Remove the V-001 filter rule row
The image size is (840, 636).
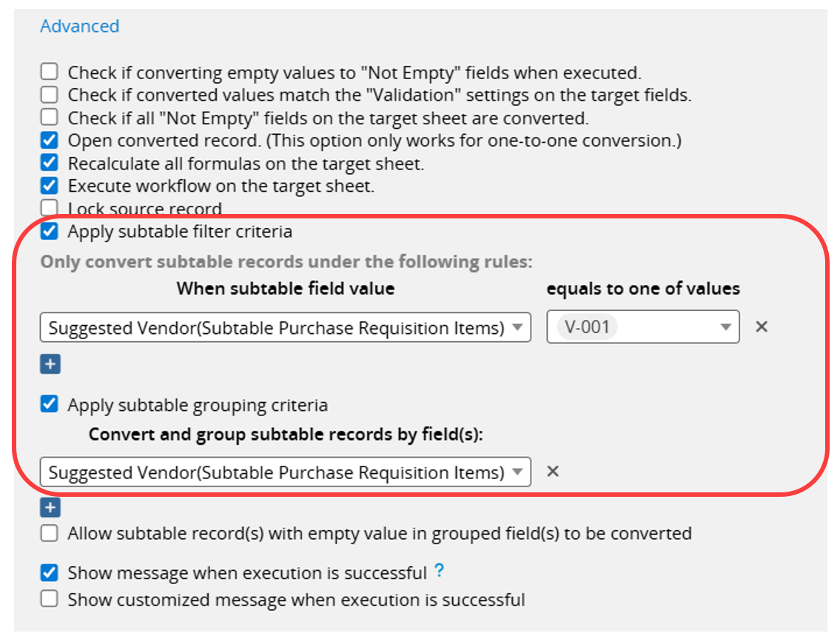[762, 327]
